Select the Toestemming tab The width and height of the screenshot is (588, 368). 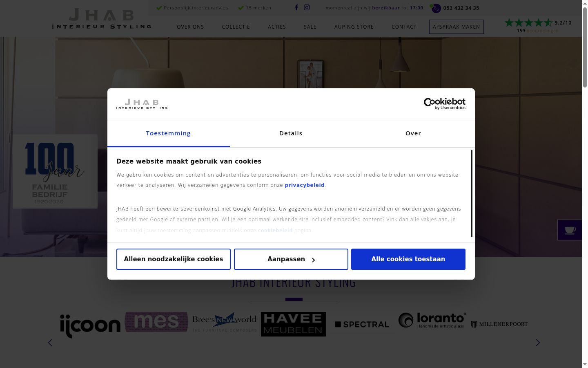coord(168,133)
